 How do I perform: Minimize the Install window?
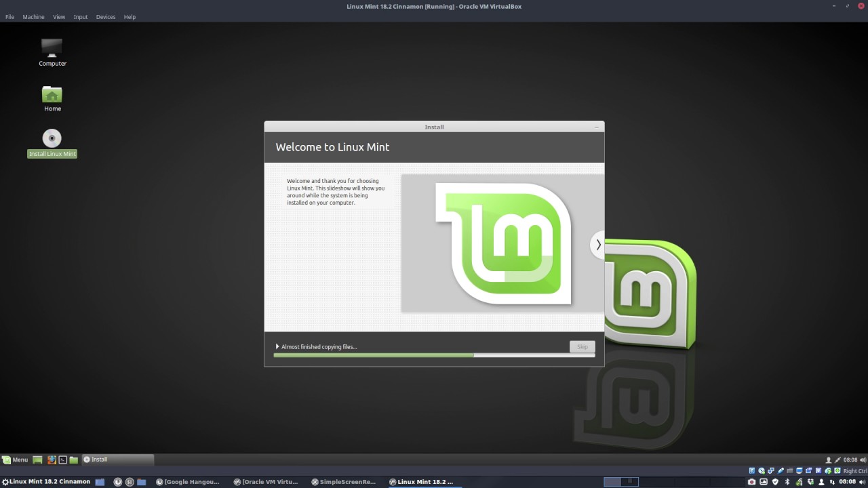point(597,127)
